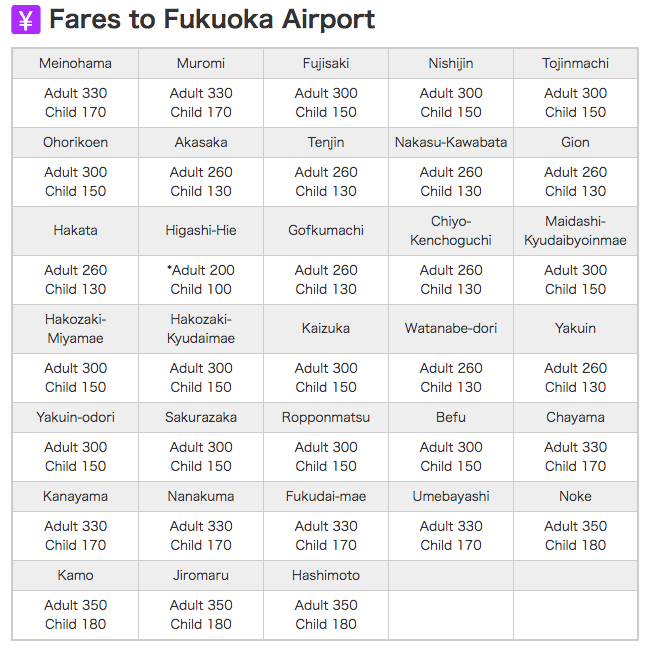The width and height of the screenshot is (650, 653).
Task: Click the Gion station header
Action: (x=575, y=142)
